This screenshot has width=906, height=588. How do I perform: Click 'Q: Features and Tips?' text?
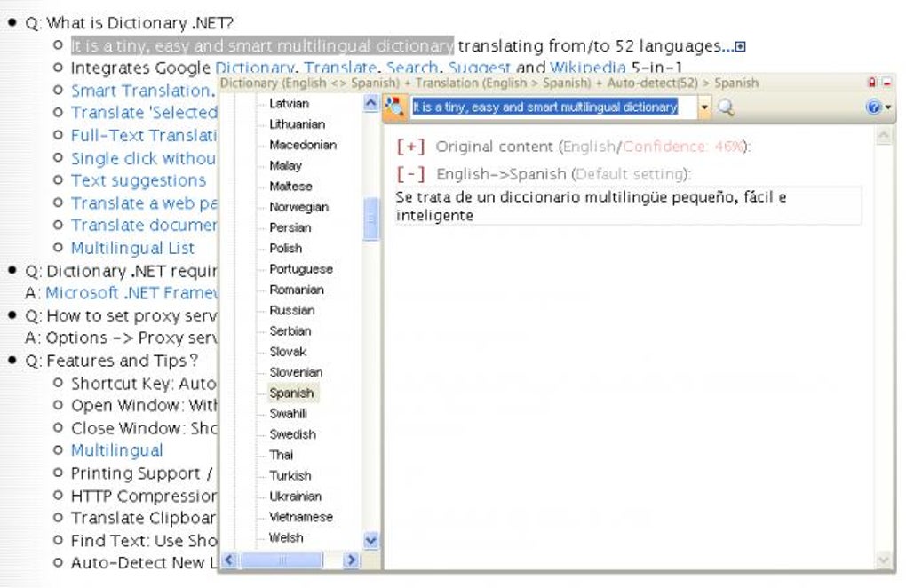coord(112,361)
